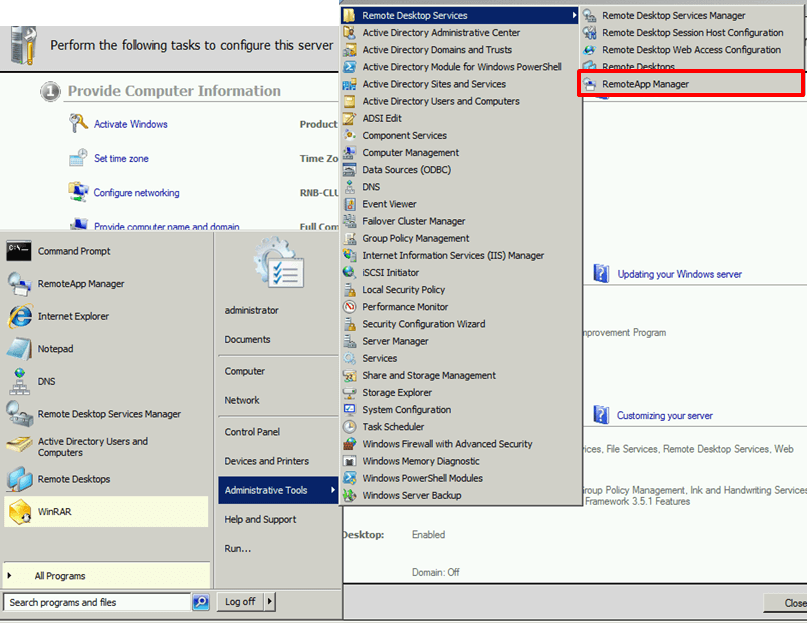
Task: Launch WinRAR from the Start menu
Action: point(54,512)
